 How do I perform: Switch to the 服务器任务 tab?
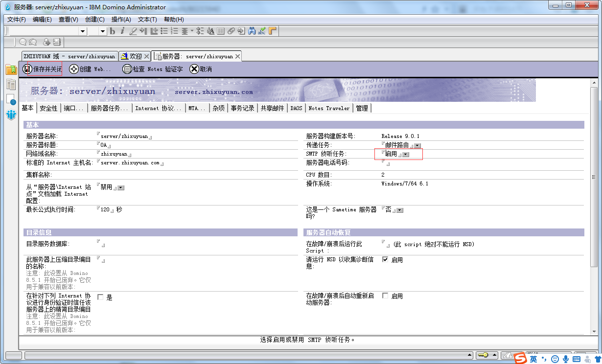110,108
